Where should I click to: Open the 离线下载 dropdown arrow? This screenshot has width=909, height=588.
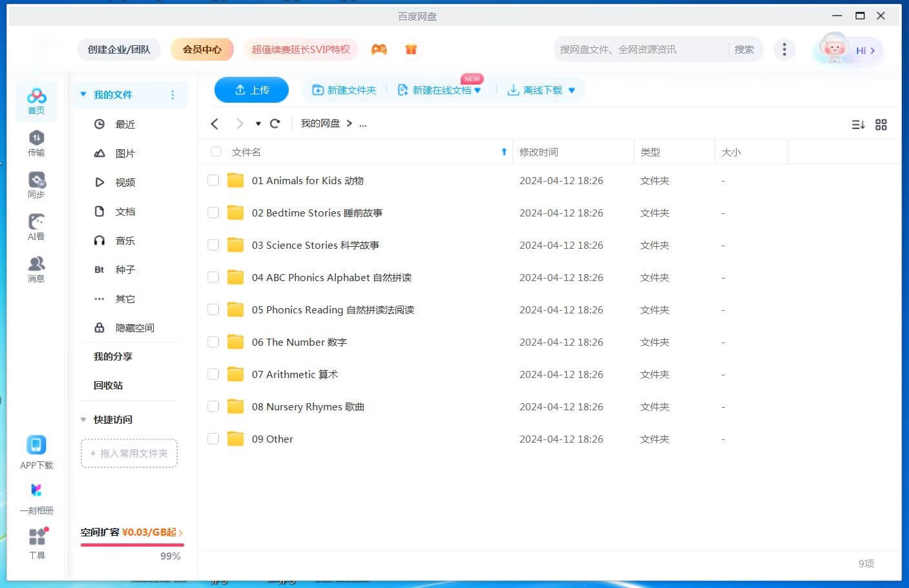(x=572, y=90)
